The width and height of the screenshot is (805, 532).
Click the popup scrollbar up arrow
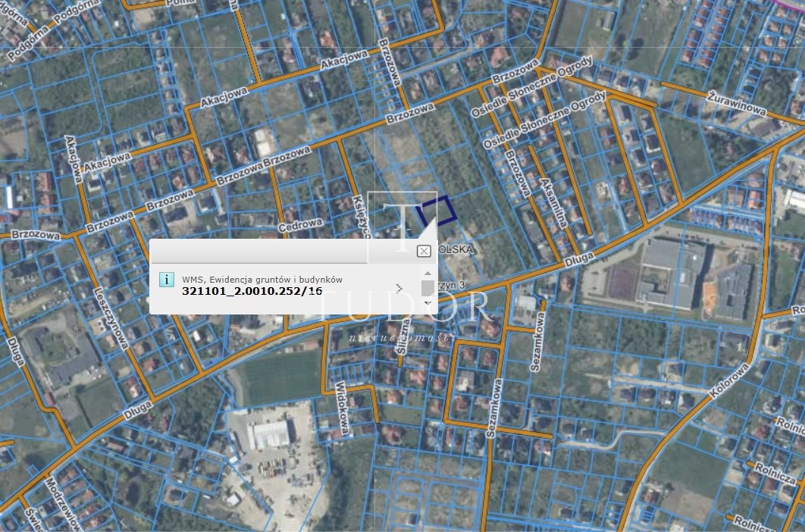(428, 273)
